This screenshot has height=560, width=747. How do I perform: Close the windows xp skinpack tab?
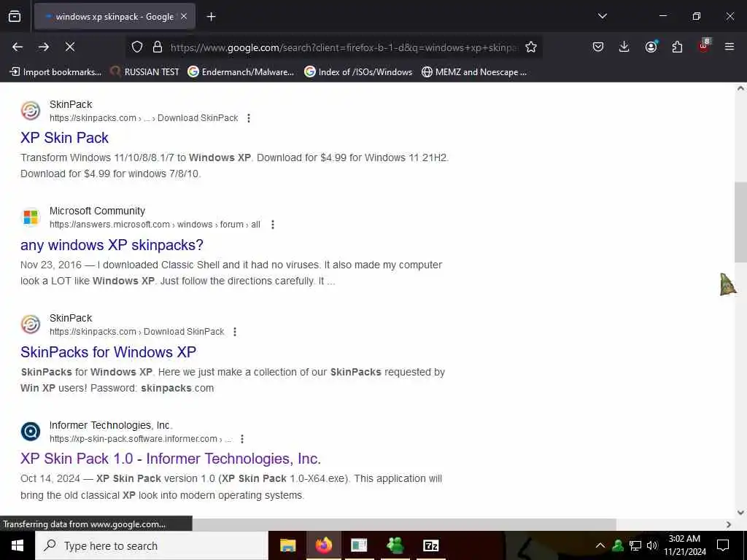pyautogui.click(x=183, y=16)
